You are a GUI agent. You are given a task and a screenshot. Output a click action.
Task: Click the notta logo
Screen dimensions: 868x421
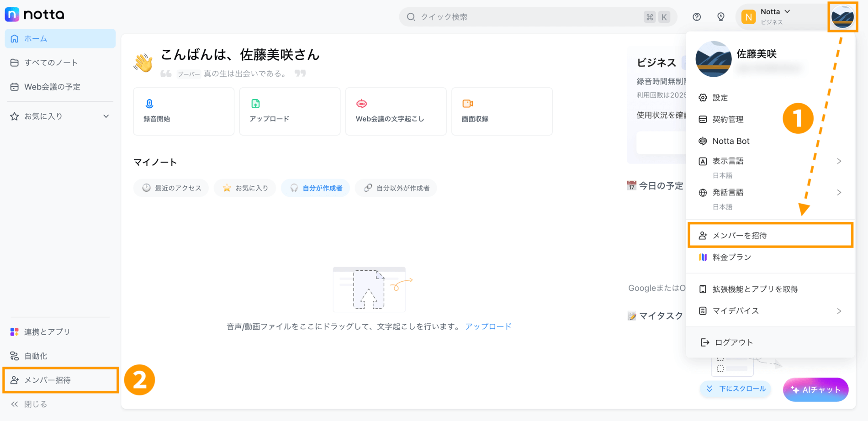(x=35, y=15)
